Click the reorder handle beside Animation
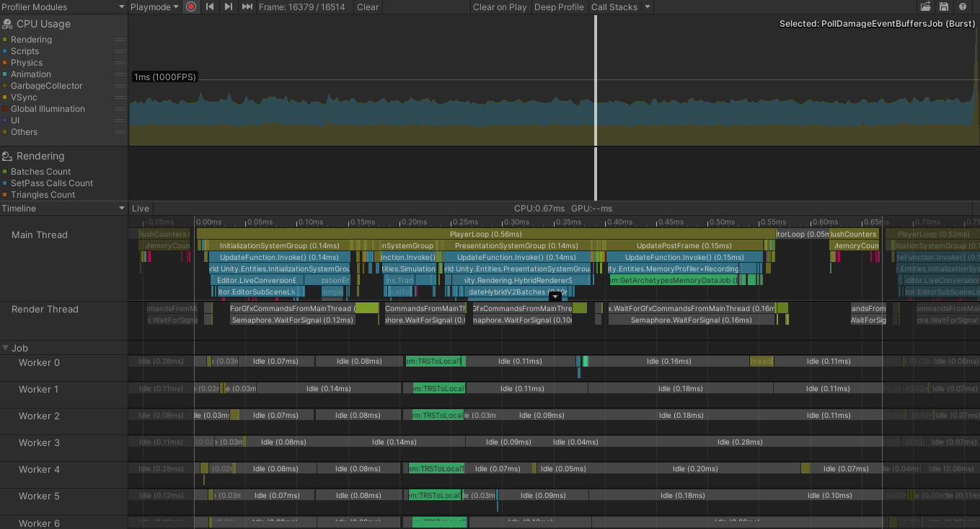Viewport: 980px width, 529px height. click(120, 74)
